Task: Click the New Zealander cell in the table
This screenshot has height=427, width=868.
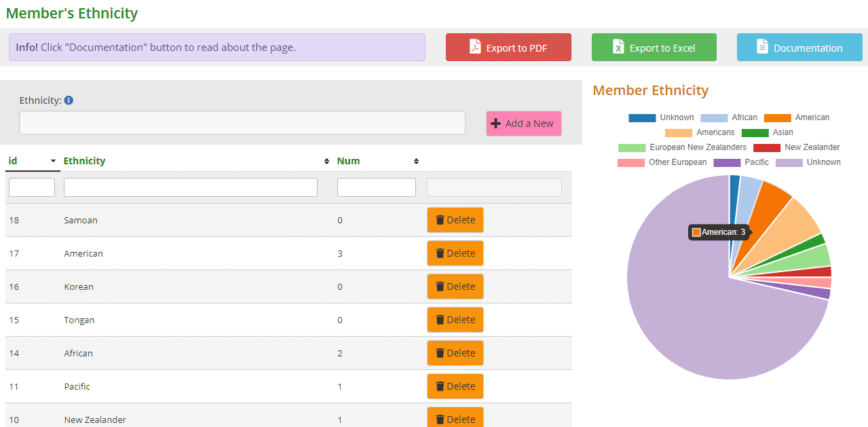Action: click(x=95, y=420)
